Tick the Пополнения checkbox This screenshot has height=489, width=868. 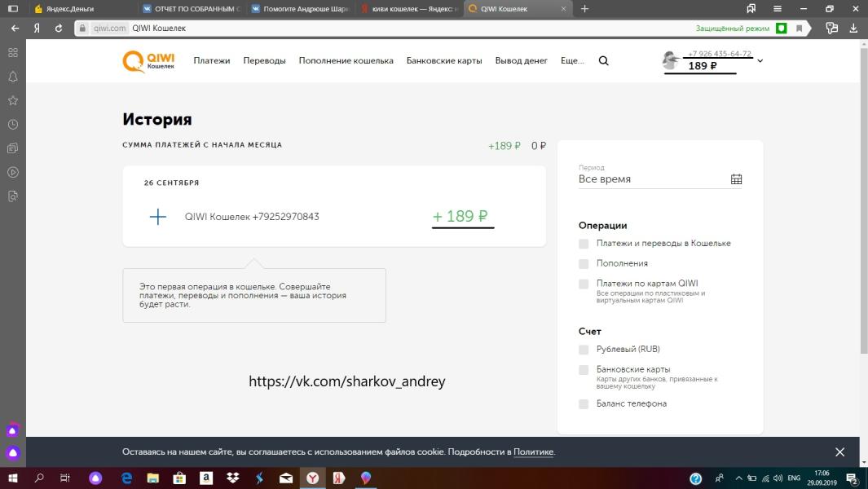tap(584, 263)
